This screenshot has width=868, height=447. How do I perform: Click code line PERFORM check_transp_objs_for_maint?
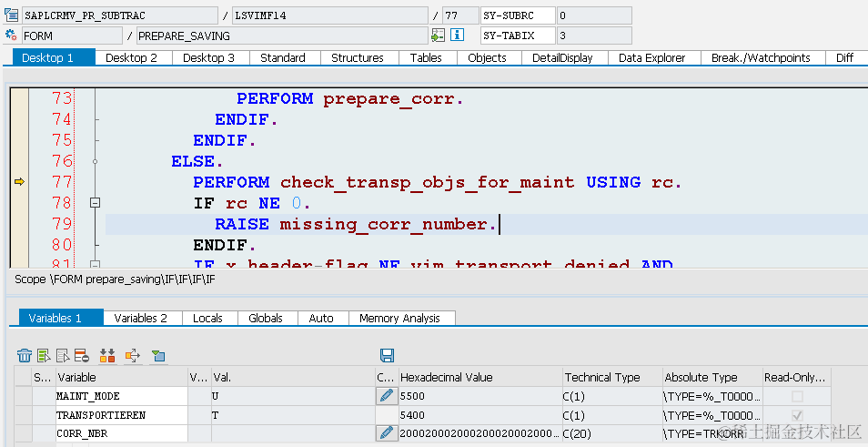(x=437, y=182)
